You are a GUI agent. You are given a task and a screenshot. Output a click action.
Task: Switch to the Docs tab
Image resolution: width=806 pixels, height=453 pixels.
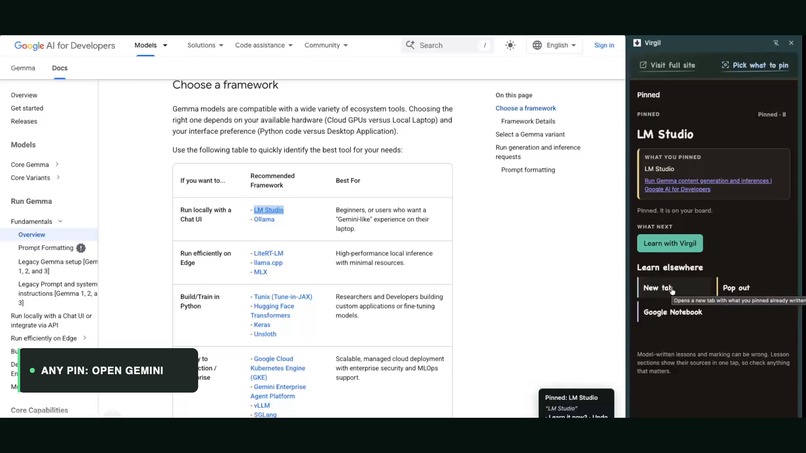coord(60,68)
